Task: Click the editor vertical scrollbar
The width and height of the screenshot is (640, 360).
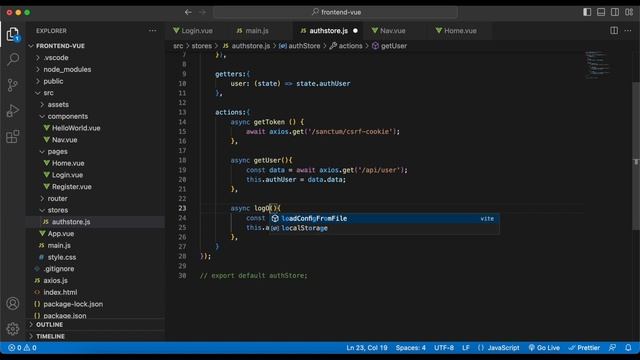Action: pos(636,156)
